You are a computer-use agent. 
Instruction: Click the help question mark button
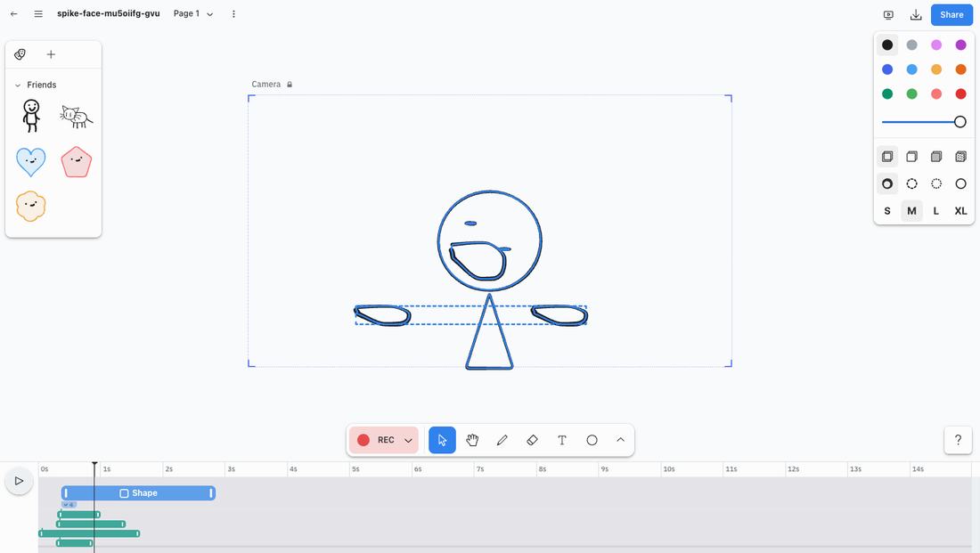(958, 440)
